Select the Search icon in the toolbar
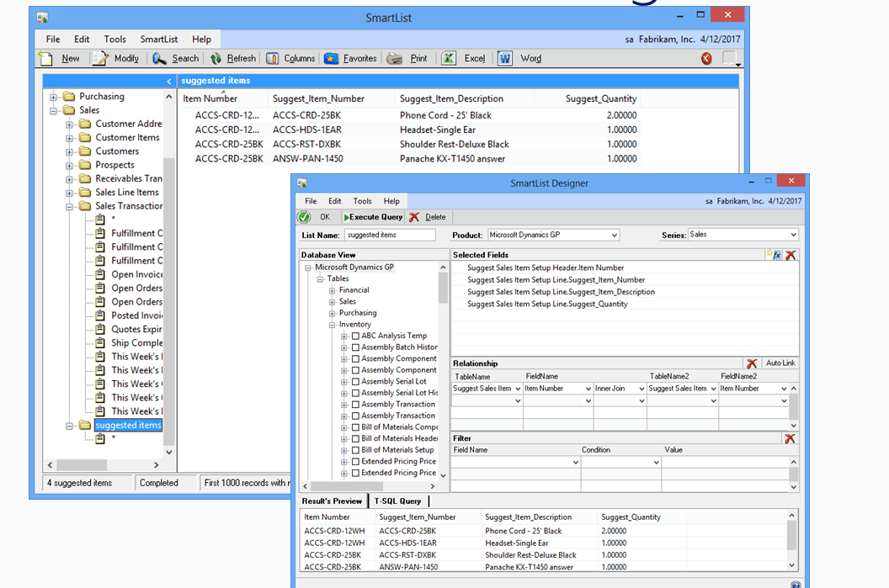Viewport: 889px width, 588px height. (x=176, y=58)
